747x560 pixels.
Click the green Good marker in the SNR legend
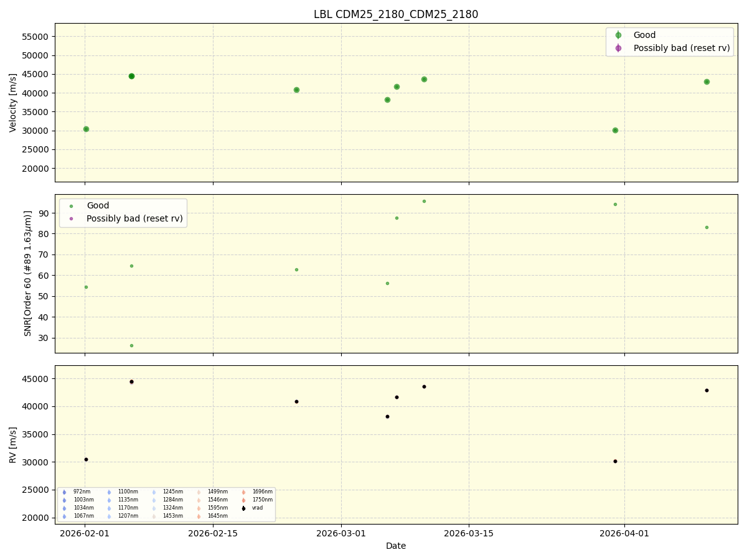pyautogui.click(x=71, y=206)
